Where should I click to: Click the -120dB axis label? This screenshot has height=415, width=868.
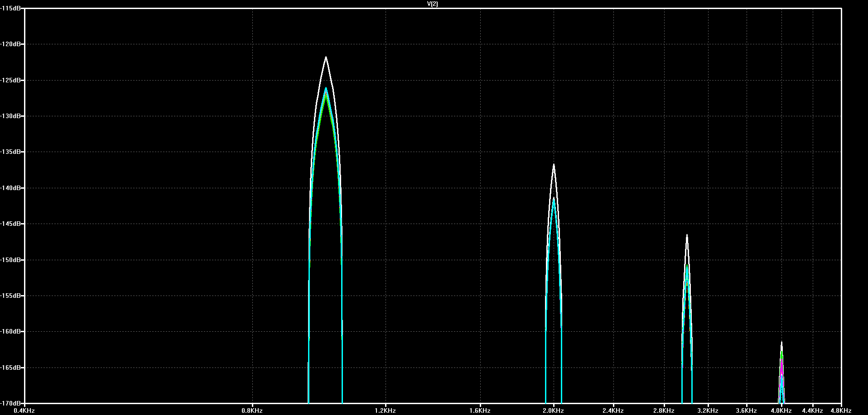[x=10, y=44]
